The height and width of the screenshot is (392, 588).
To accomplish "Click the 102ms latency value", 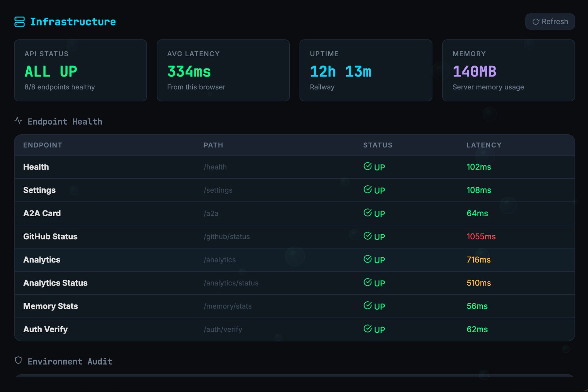I will 479,167.
